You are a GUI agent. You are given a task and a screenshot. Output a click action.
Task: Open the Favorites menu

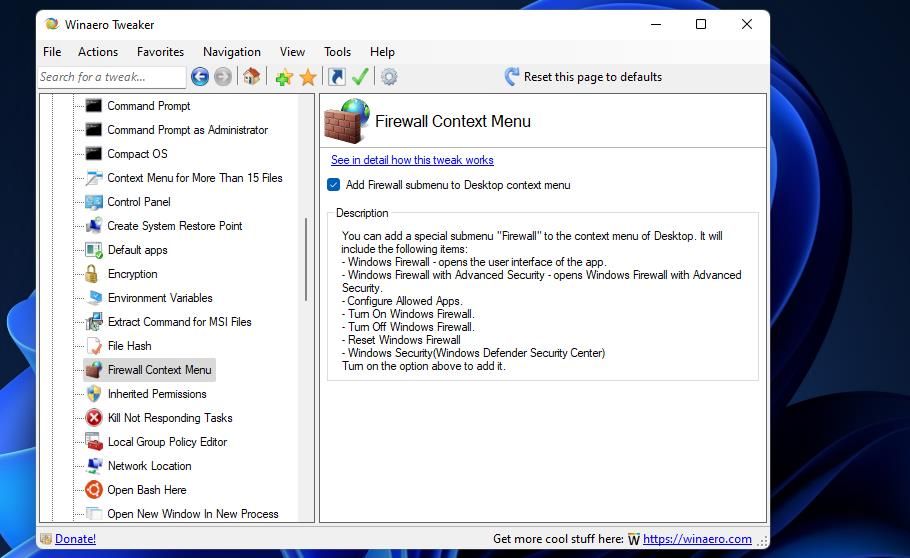(160, 52)
